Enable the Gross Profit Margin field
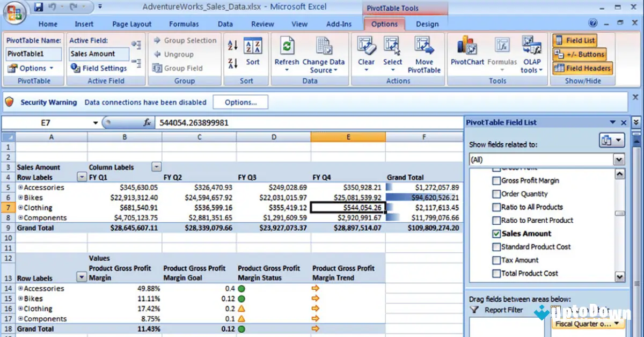The width and height of the screenshot is (644, 337). 495,180
